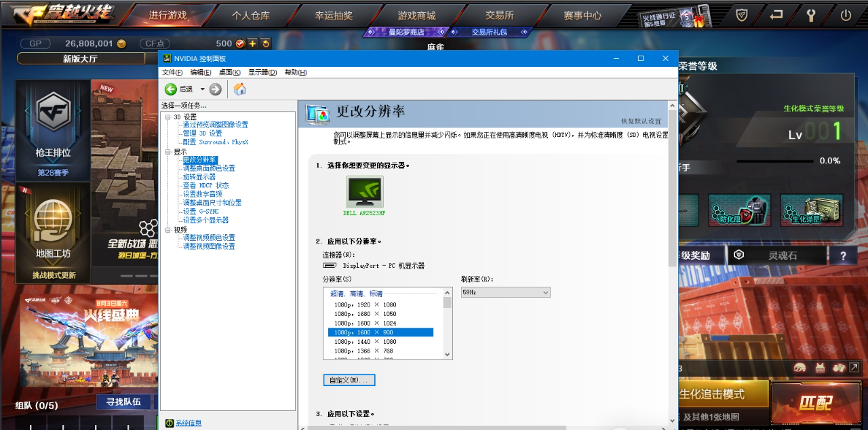
Task: Open 枪王排位 card in CrossFire
Action: (x=53, y=130)
